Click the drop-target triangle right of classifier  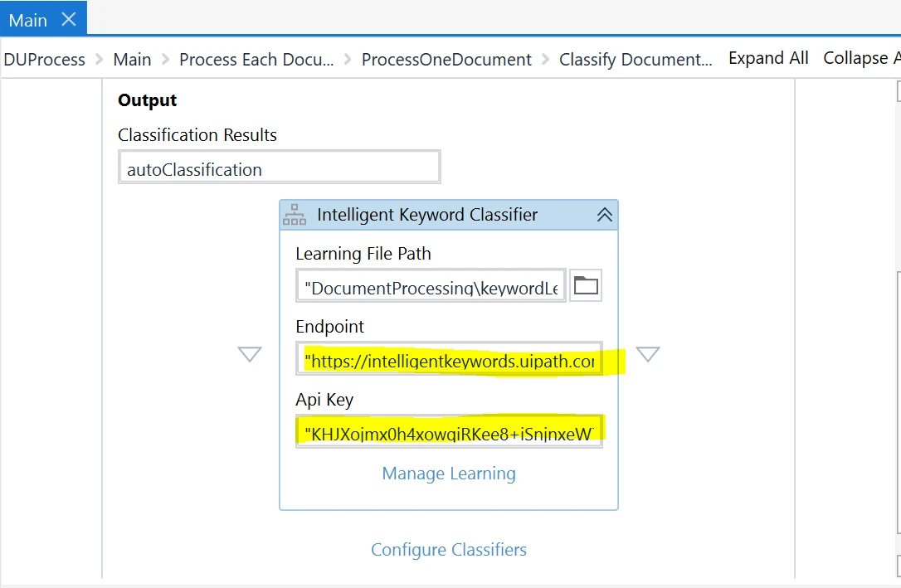pyautogui.click(x=648, y=354)
